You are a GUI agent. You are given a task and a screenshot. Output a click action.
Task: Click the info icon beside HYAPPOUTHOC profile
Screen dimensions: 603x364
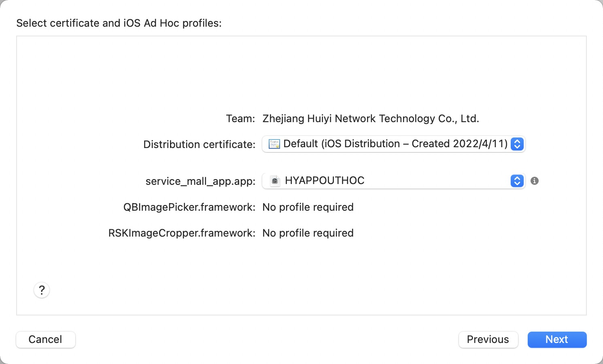[x=535, y=181]
